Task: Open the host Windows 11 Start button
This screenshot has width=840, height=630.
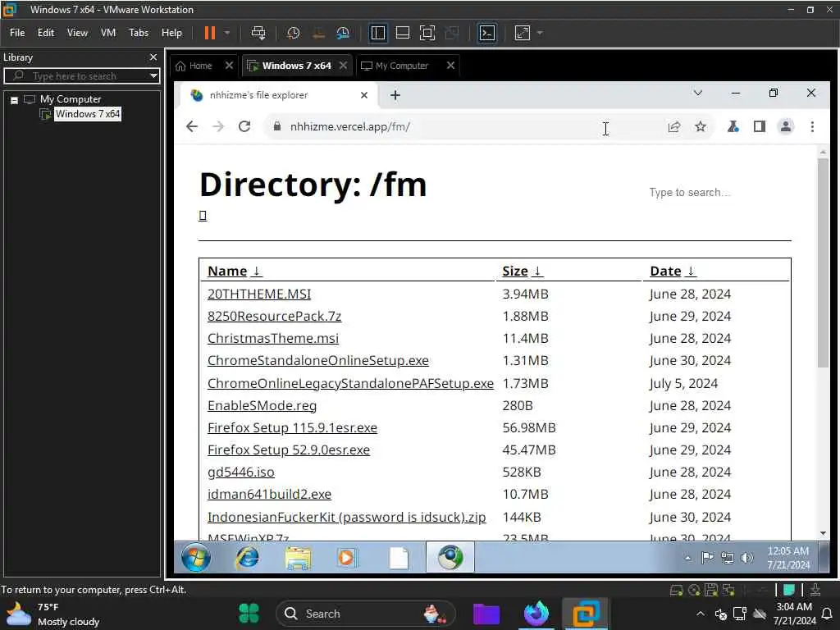Action: point(249,614)
